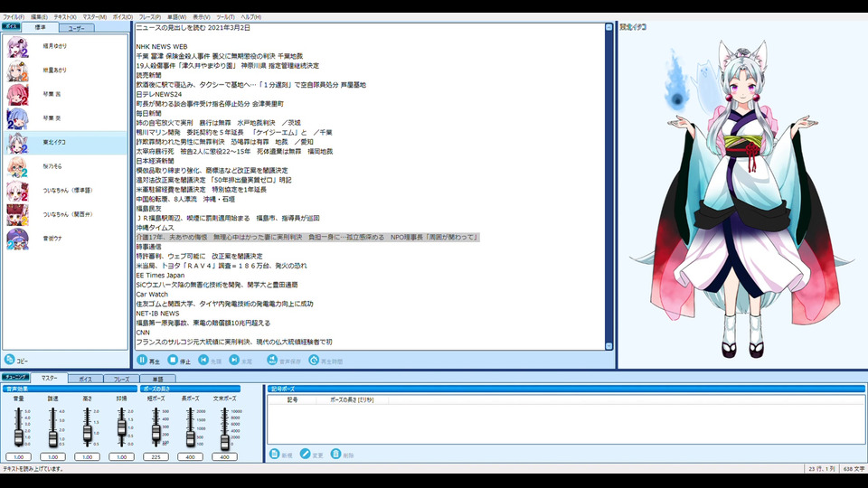868x488 pixels.
Task: Select the 東北イタコ voice entry
Action: point(65,143)
